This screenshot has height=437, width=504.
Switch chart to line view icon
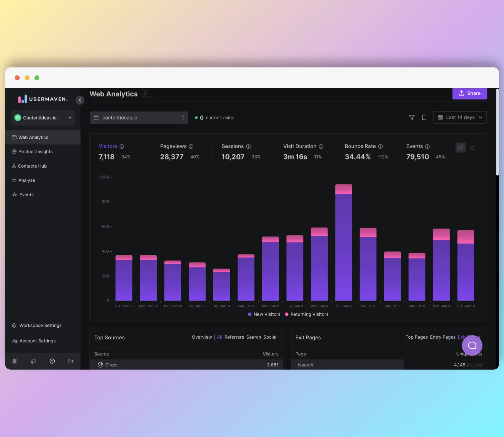click(472, 147)
